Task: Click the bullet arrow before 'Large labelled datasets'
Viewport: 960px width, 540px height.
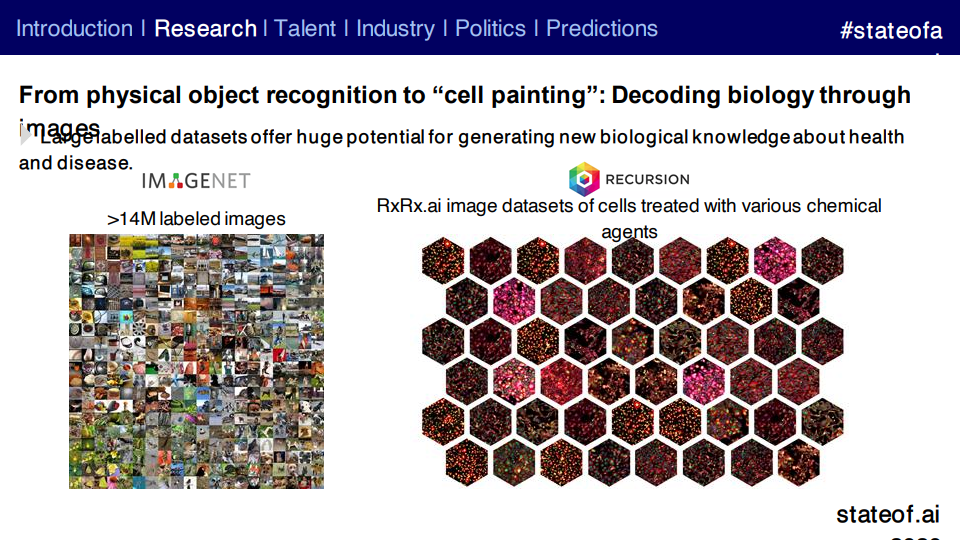Action: 25,136
